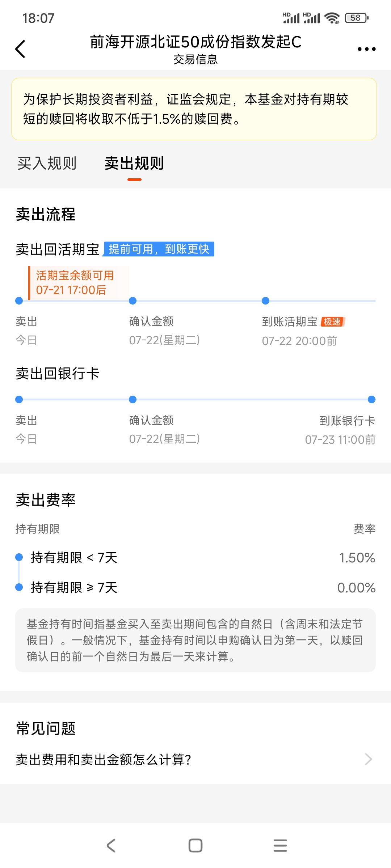Tap Android navigation back button
The width and height of the screenshot is (391, 868).
point(111,846)
